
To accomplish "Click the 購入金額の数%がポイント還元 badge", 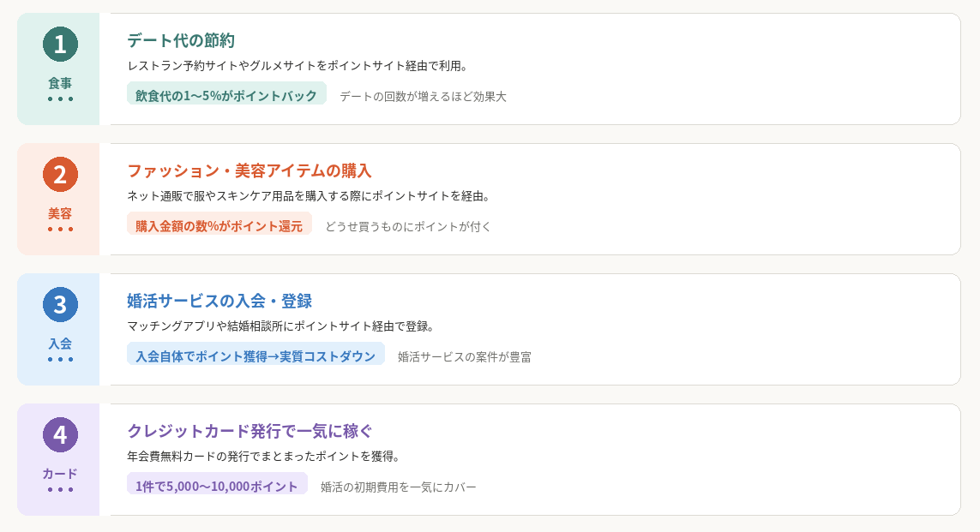I will point(219,225).
